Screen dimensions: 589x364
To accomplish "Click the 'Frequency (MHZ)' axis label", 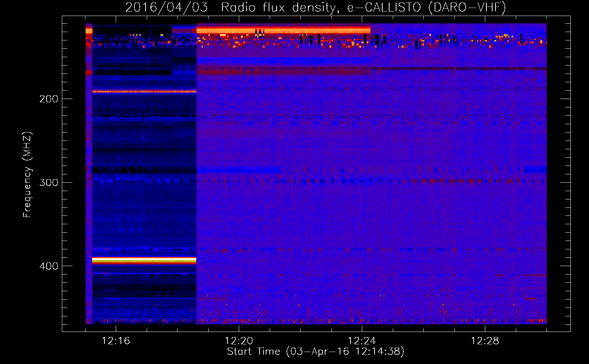I will pyautogui.click(x=27, y=174).
